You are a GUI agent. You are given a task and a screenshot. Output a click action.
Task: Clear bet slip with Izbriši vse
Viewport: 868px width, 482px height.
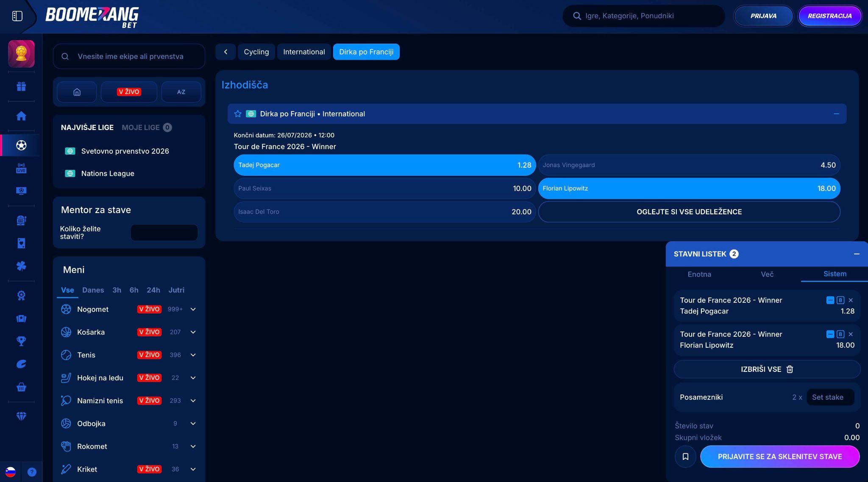[x=767, y=369]
